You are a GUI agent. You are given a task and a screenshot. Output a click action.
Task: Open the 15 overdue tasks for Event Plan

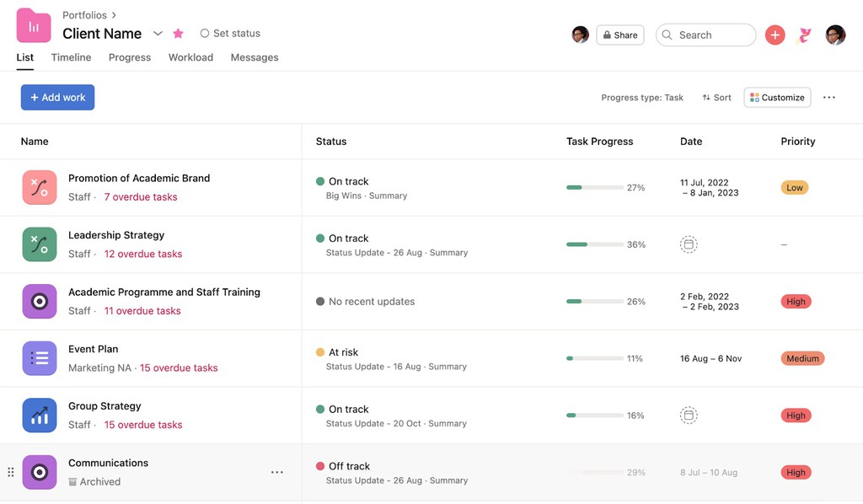pos(179,367)
